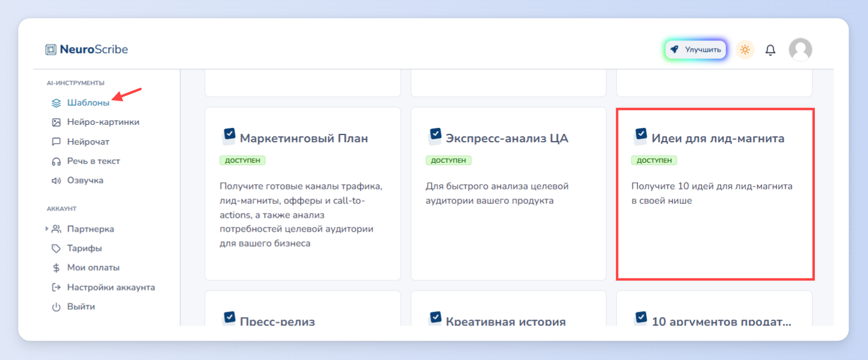
Task: Click the checkmark icon on 10 аргументов card
Action: pos(640,319)
